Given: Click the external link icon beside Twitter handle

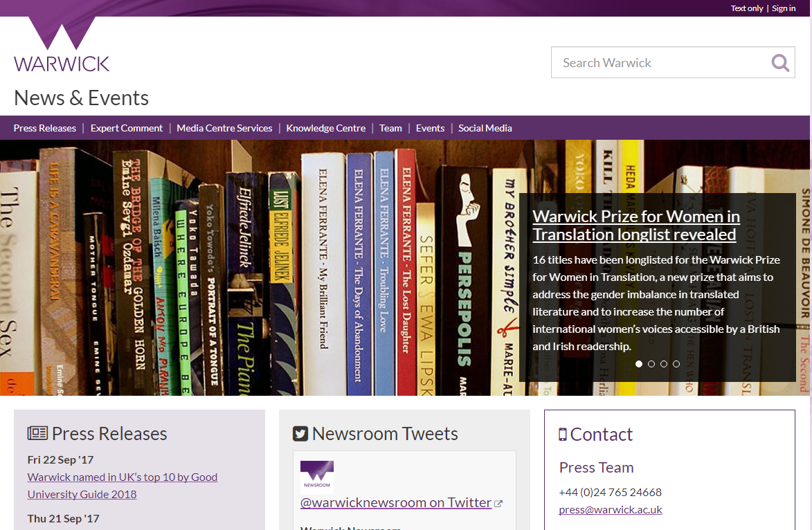Looking at the screenshot, I should (x=498, y=504).
